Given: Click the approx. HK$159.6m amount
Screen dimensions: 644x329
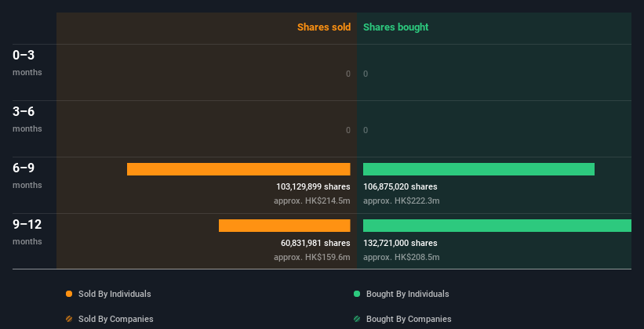Looking at the screenshot, I should coord(312,258).
